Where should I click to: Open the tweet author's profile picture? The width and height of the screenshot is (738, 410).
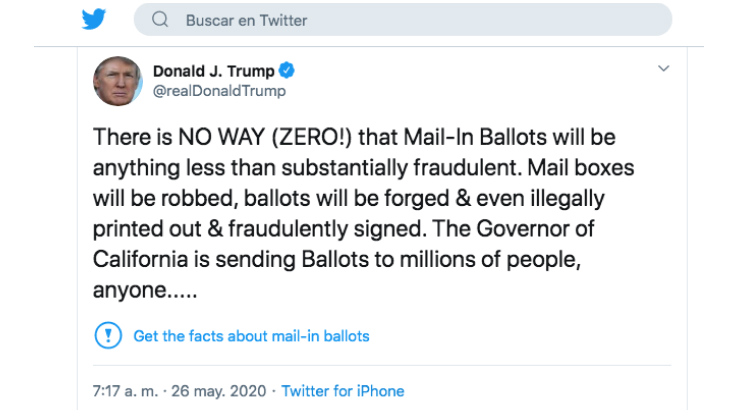pos(117,81)
